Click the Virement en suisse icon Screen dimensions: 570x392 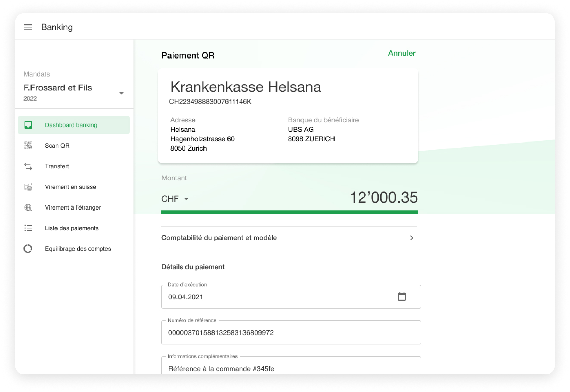click(x=28, y=187)
